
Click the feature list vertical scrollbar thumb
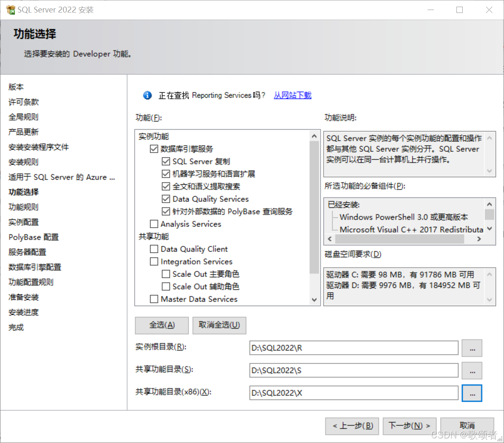(x=314, y=207)
